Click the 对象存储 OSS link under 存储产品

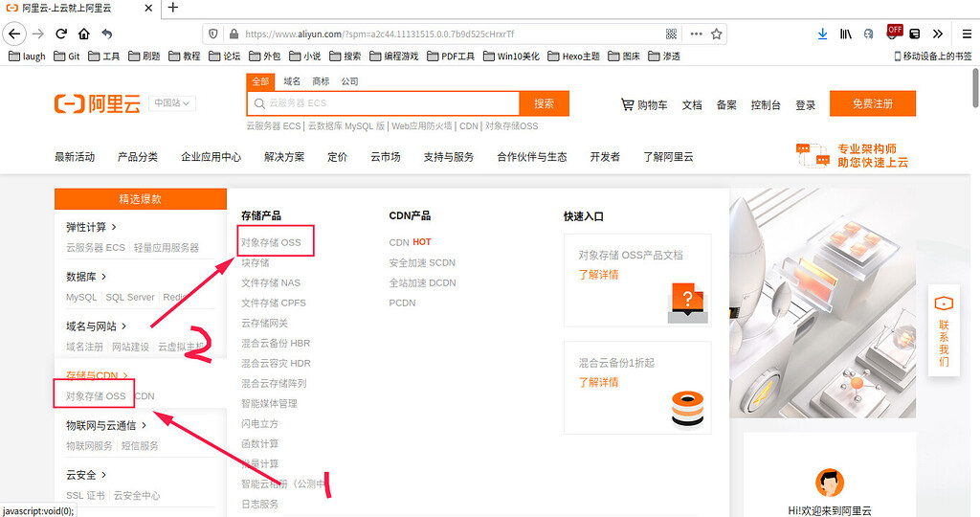pos(271,242)
